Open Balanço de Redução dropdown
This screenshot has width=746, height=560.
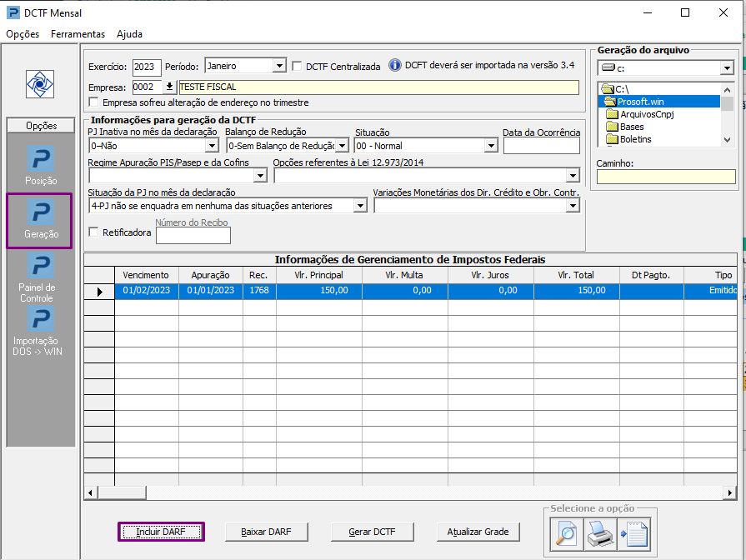coord(342,146)
